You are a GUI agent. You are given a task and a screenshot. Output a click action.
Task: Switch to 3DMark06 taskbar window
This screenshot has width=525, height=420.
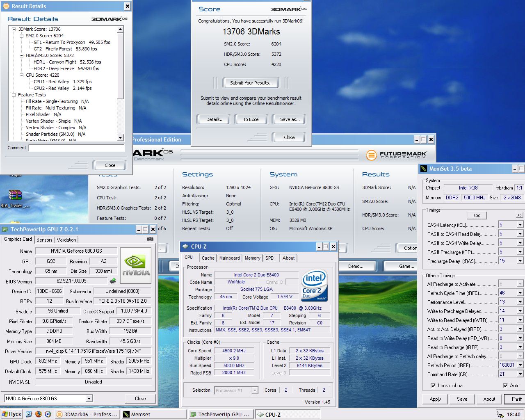[87, 414]
